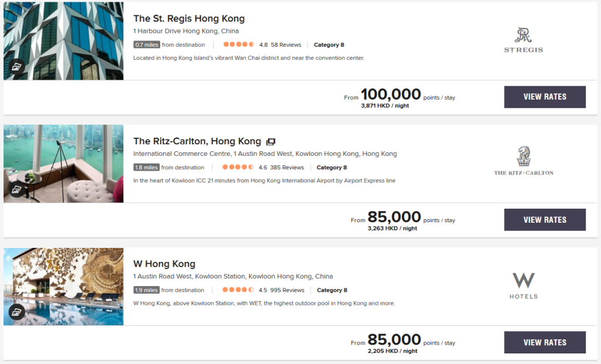Screen dimensions: 601x364
Task: Click St. Regis star rating circles
Action: click(x=238, y=45)
